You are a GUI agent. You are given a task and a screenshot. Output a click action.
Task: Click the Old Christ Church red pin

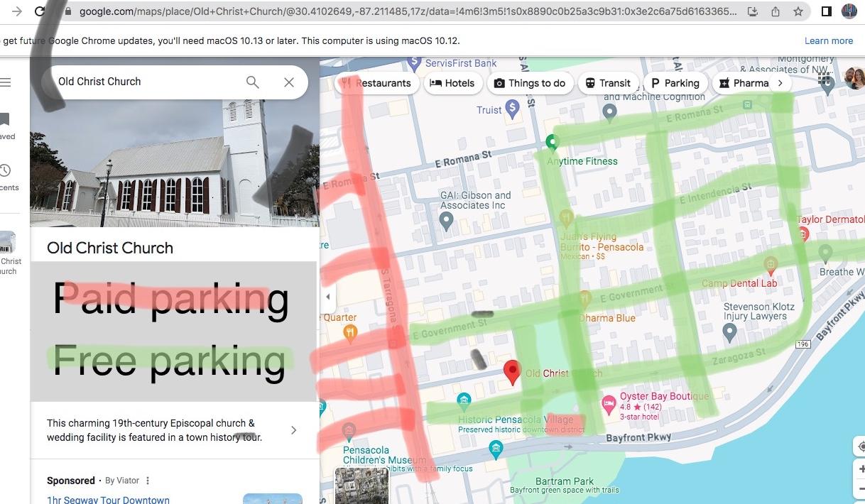click(x=512, y=372)
